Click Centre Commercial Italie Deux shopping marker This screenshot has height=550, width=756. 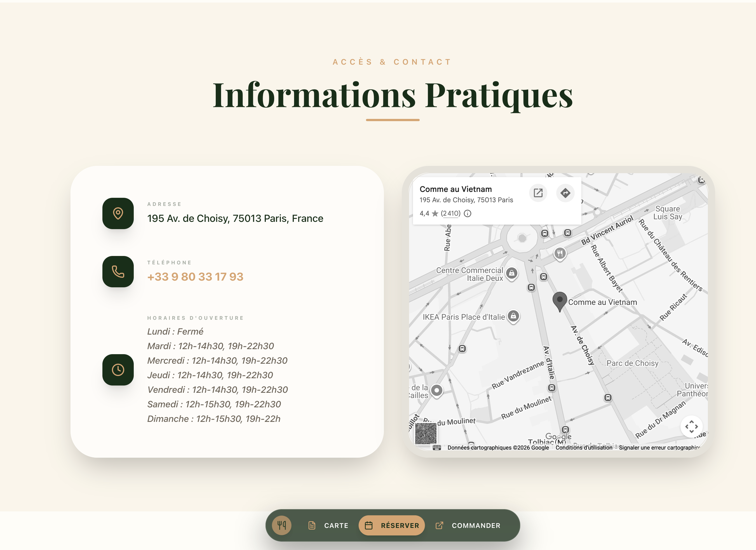(x=512, y=274)
